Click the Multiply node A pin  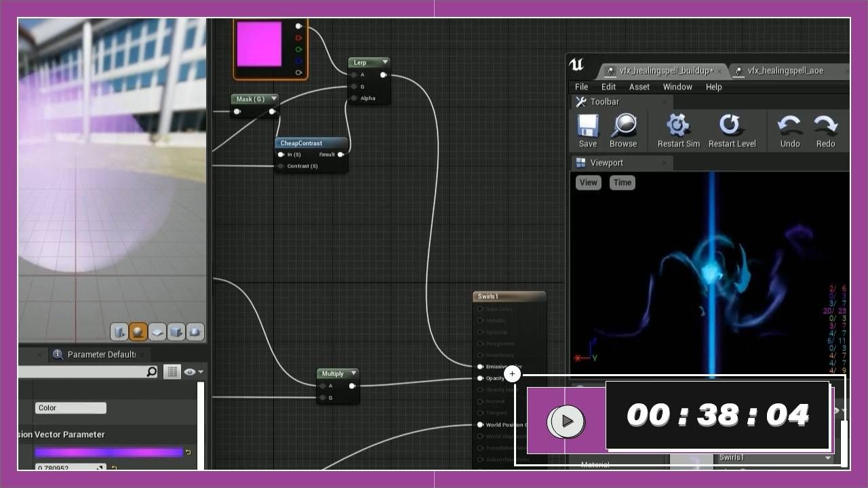[322, 386]
